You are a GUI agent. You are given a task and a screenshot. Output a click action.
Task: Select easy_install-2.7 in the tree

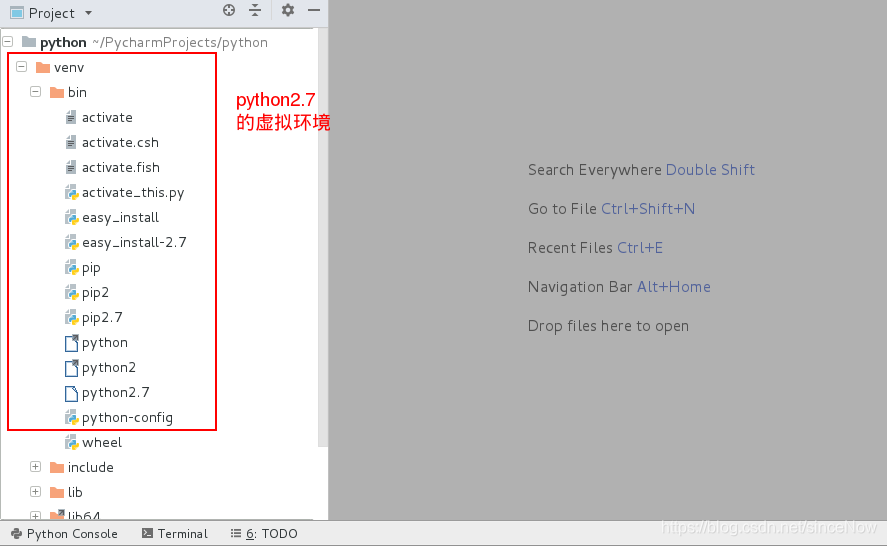click(x=134, y=242)
